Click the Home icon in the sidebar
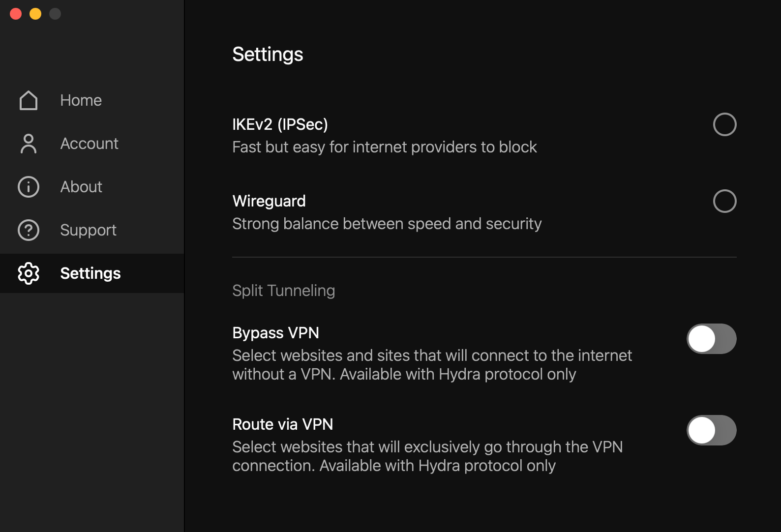This screenshot has height=532, width=781. pos(28,100)
